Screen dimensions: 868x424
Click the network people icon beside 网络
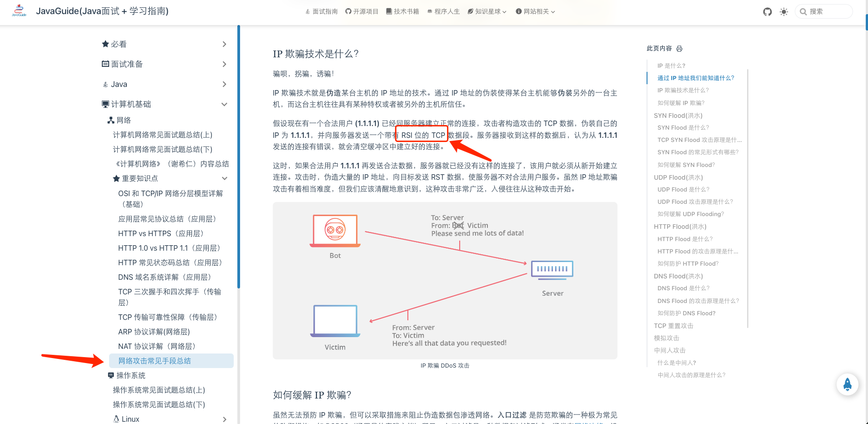[111, 120]
